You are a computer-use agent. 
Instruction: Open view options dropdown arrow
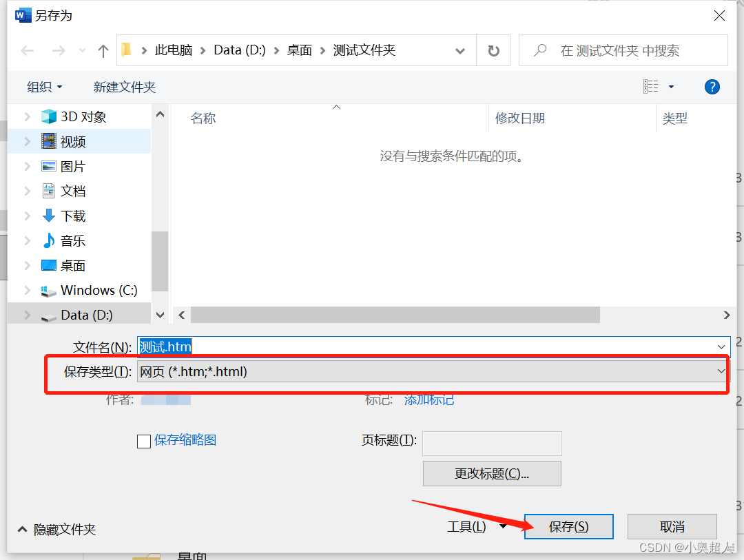tap(671, 87)
